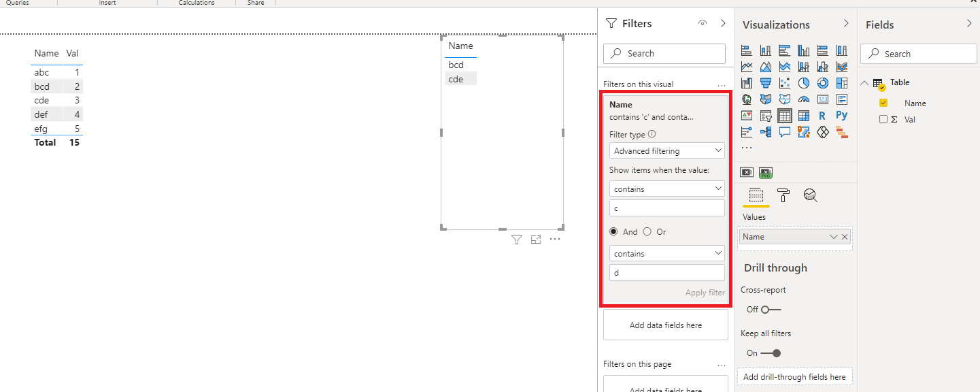Image resolution: width=980 pixels, height=392 pixels.
Task: Select the Or radio button
Action: pyautogui.click(x=647, y=231)
